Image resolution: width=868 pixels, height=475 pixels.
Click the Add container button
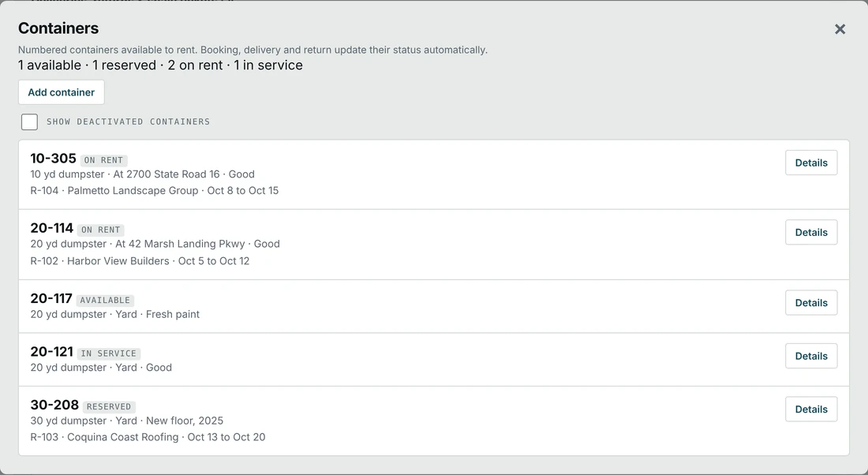(62, 92)
